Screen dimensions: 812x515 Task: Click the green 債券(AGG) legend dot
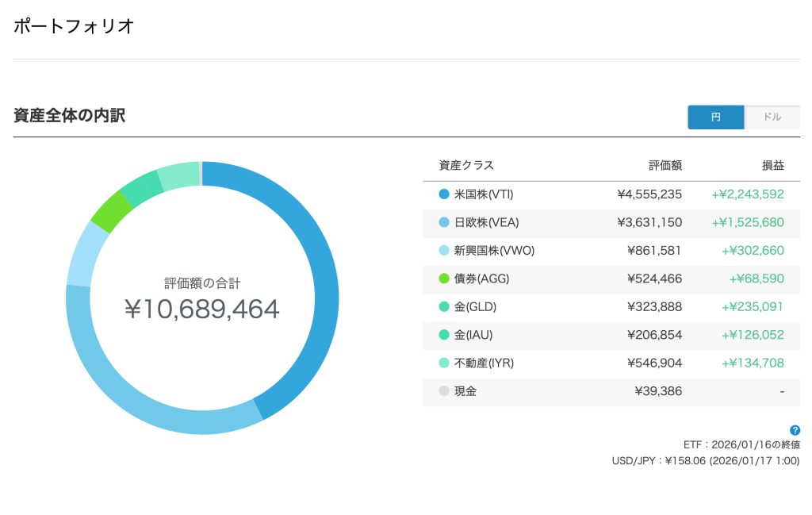(x=444, y=279)
